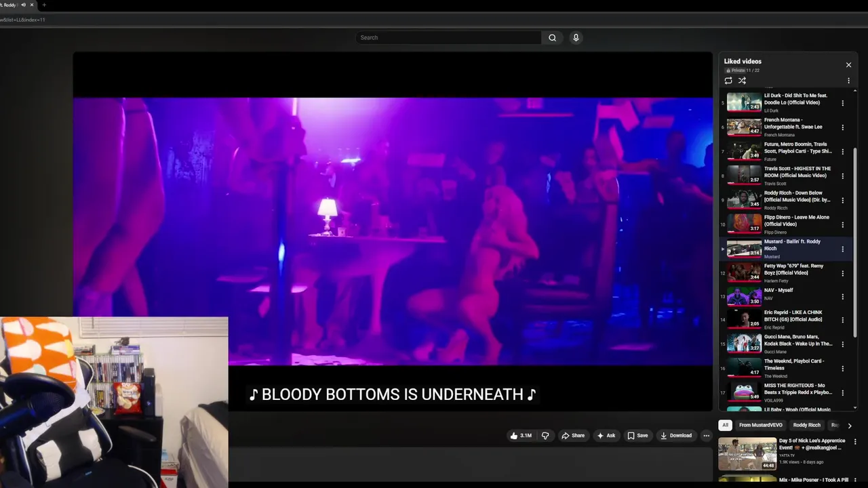The width and height of the screenshot is (868, 488).
Task: Select the From MustardVEVO chip
Action: pos(760,425)
